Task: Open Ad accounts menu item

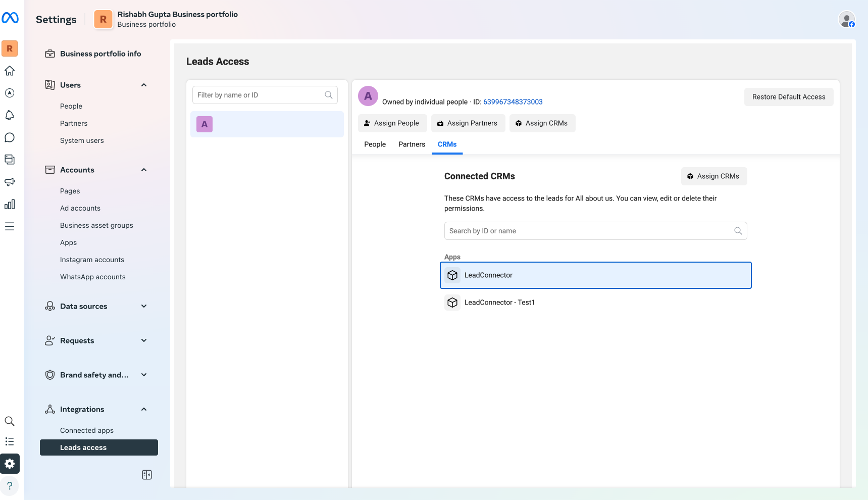Action: [x=80, y=208]
